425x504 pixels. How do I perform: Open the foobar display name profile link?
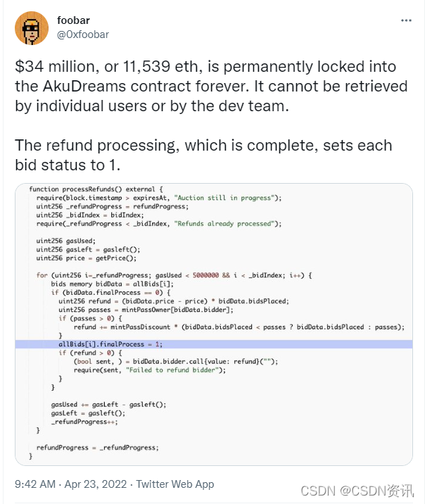pyautogui.click(x=73, y=20)
